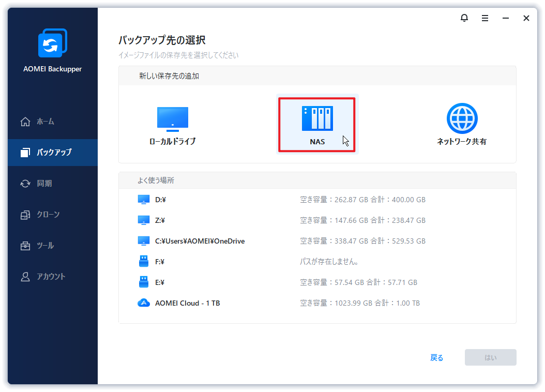The image size is (545, 392).
Task: Choose C:¥Users¥AOMEI¥OneDrive location
Action: click(200, 241)
